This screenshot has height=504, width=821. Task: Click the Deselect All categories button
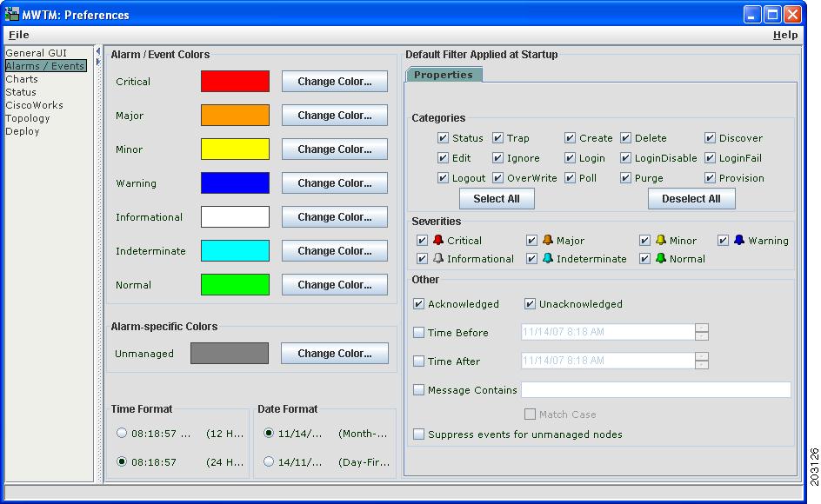click(691, 199)
